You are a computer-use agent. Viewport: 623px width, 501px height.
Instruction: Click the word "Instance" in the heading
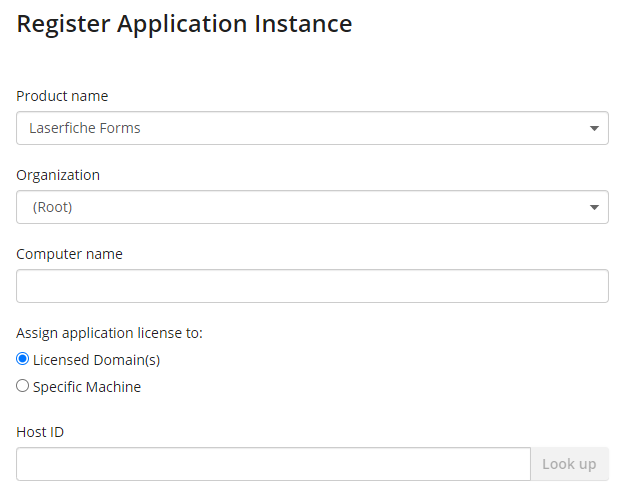coord(303,23)
